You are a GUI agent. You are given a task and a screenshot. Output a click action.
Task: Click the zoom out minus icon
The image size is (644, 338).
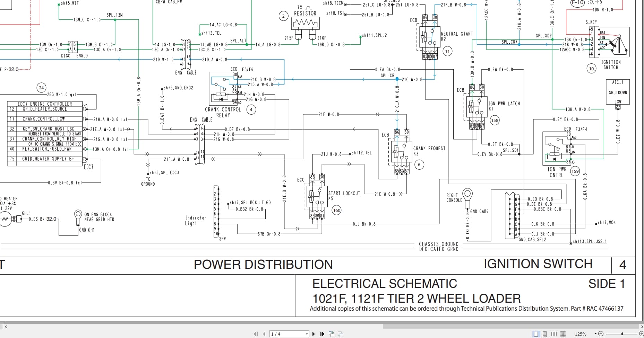(x=601, y=333)
